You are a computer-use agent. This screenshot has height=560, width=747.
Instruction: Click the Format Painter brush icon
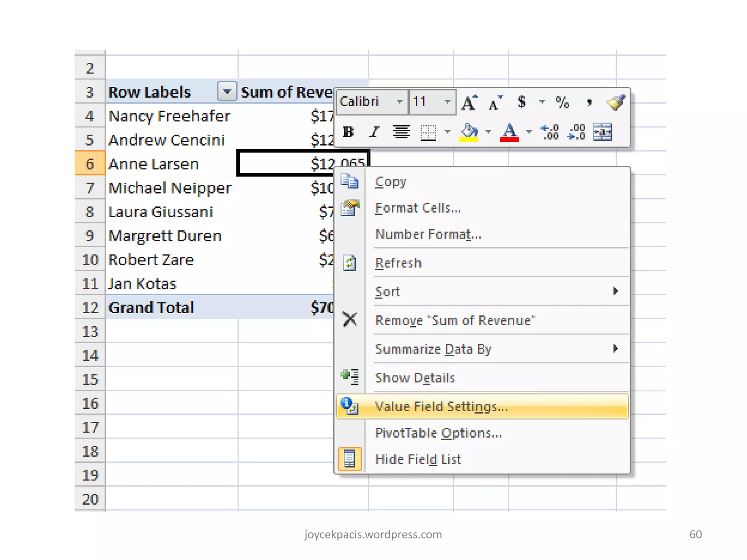(615, 102)
